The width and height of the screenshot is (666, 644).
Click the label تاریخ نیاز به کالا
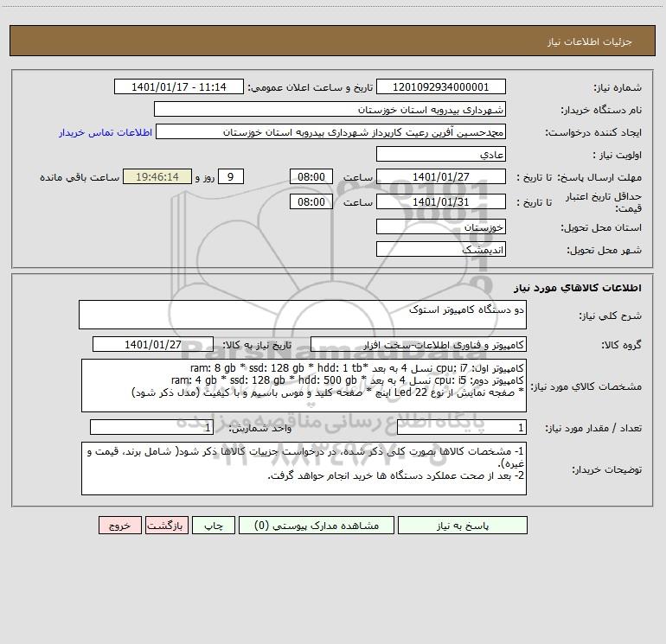[257, 345]
